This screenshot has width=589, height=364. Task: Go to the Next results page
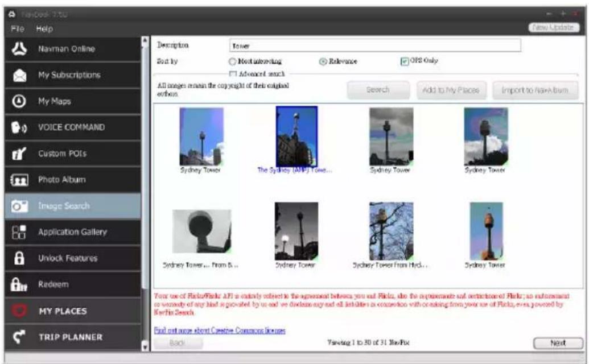coord(558,342)
